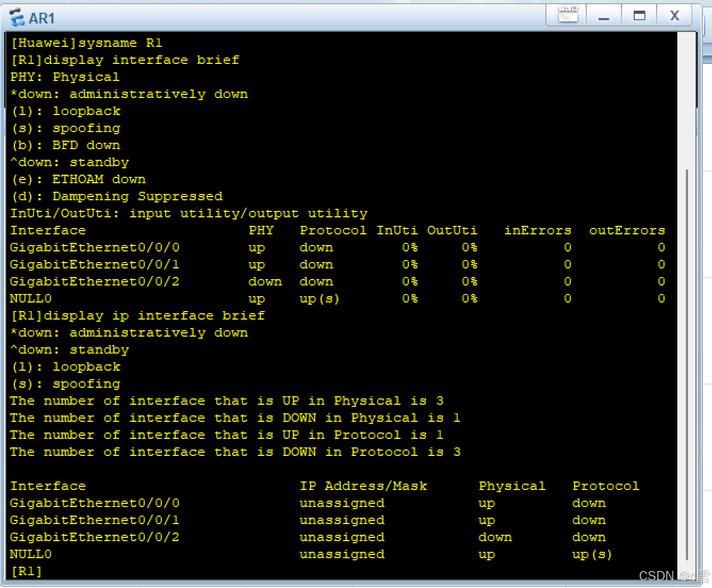Click 'GigabitEthernet0/0/1' in the first table

pyautogui.click(x=95, y=265)
